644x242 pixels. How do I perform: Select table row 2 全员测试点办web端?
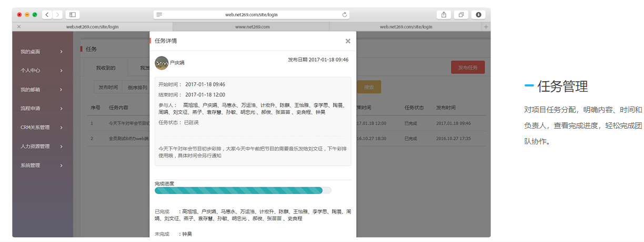coord(287,139)
